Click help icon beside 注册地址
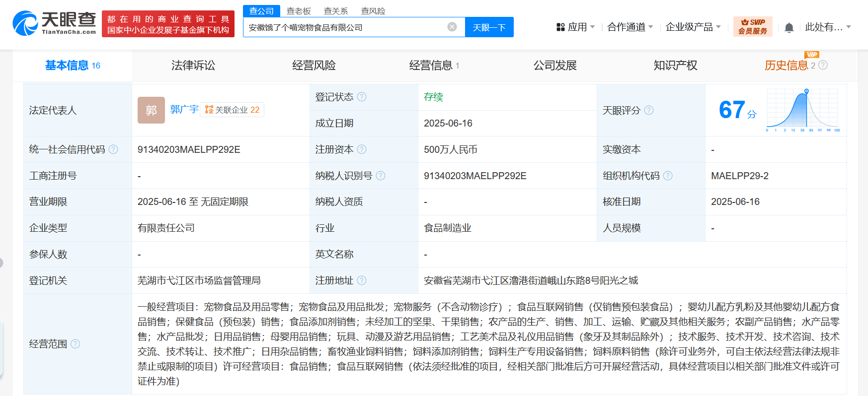Viewport: 868px width, 396px height. pyautogui.click(x=362, y=280)
